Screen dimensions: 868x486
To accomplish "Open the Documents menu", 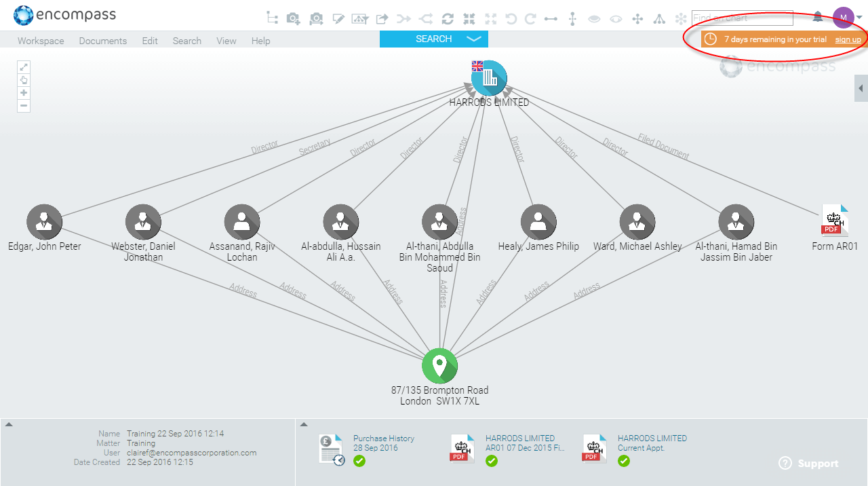I will pos(103,41).
